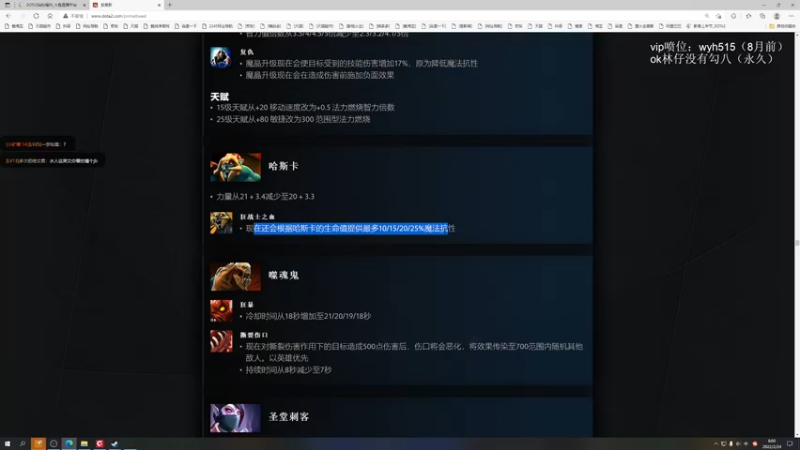Viewport: 800px width, 450px height.
Task: Click the level 15 talent change line
Action: [x=305, y=108]
